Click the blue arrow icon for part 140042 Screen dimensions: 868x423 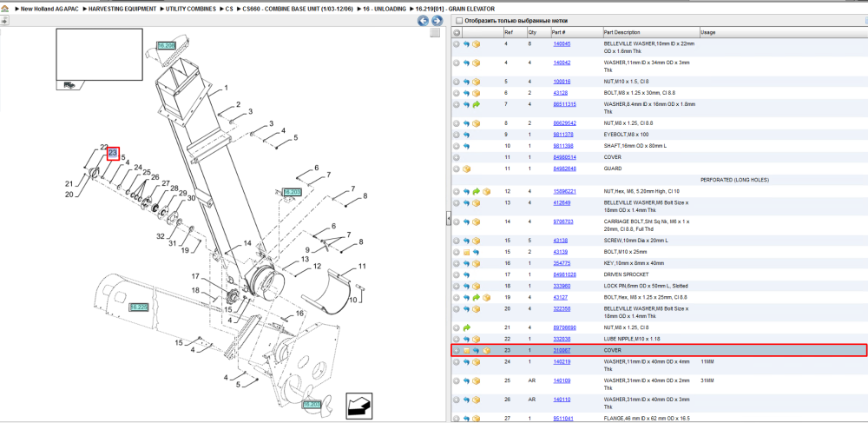[x=466, y=63]
